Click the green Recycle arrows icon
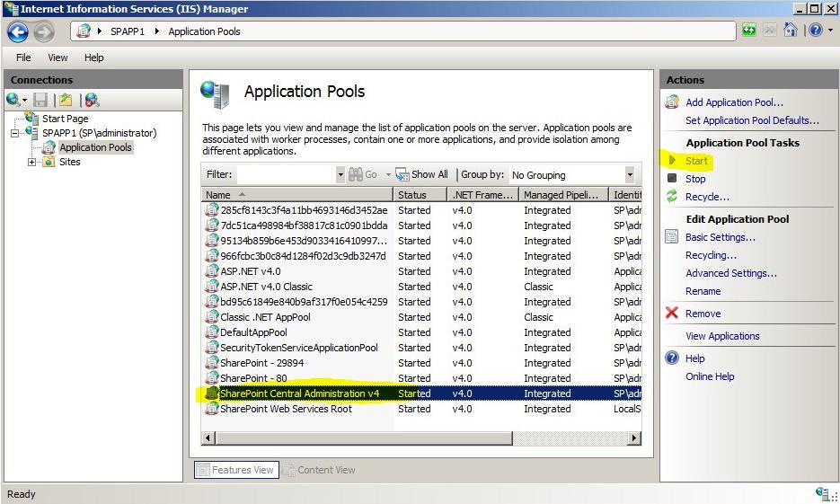Image resolution: width=840 pixels, height=504 pixels. click(672, 196)
